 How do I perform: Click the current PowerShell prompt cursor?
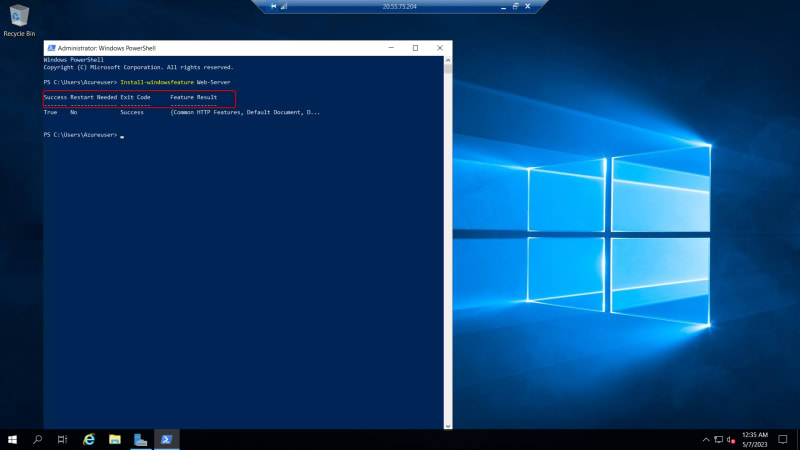coord(122,136)
